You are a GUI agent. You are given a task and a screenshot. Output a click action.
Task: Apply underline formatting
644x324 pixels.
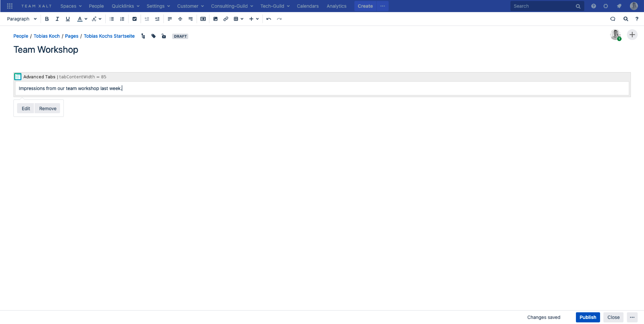click(68, 19)
